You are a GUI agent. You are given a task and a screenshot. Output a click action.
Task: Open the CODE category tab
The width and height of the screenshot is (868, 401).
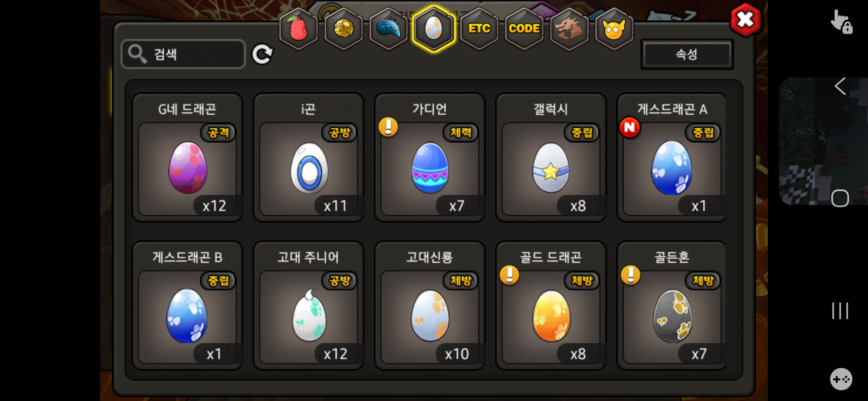pyautogui.click(x=524, y=29)
